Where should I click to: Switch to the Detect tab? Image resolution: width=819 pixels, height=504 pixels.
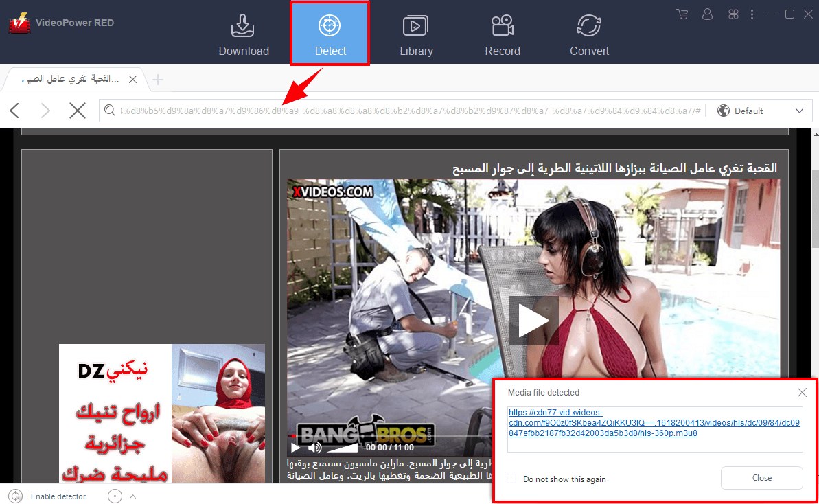330,35
